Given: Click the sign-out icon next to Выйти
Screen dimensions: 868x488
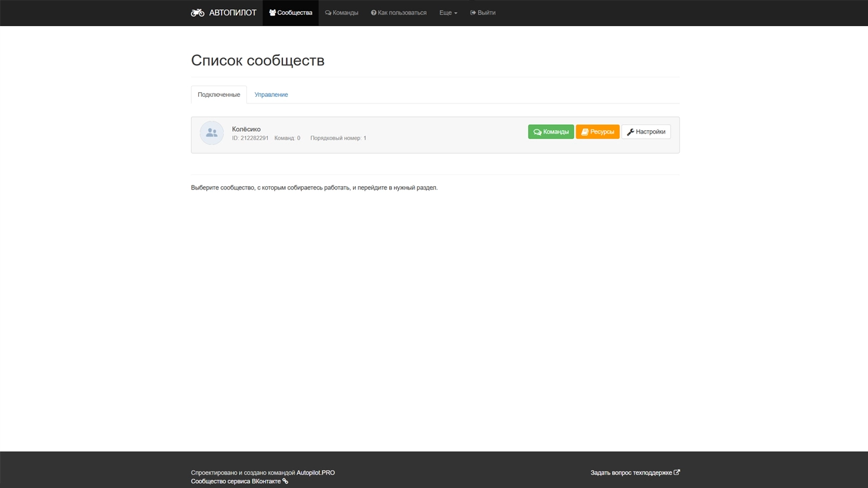Looking at the screenshot, I should coord(473,13).
